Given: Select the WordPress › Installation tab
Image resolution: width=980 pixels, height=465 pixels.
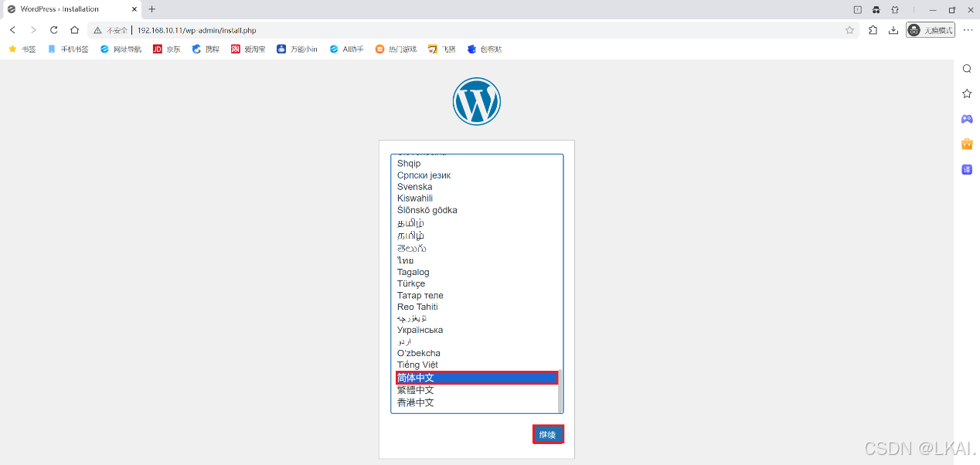Looking at the screenshot, I should (71, 9).
